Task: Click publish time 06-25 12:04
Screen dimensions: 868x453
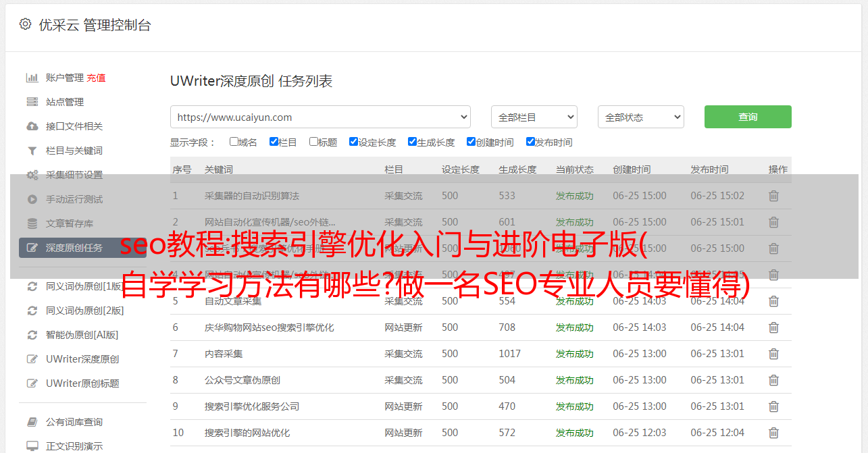Action: [717, 433]
